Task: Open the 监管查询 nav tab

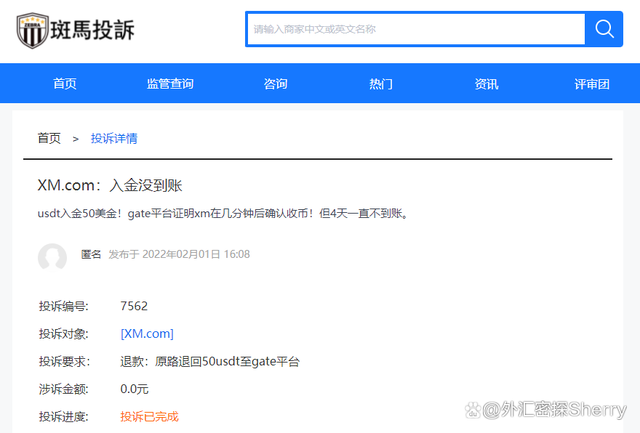Action: coord(170,84)
